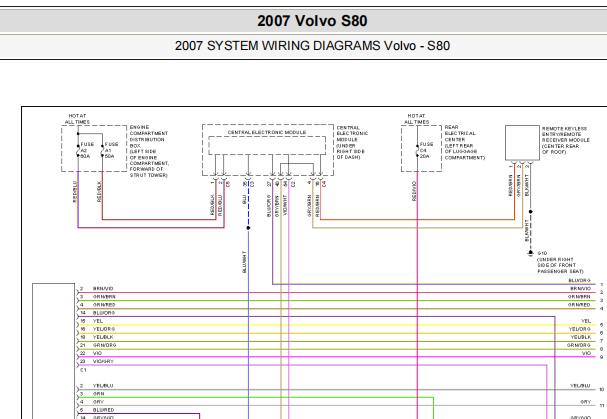Click right-side BRN/VIO label at pin 2

tap(580, 289)
